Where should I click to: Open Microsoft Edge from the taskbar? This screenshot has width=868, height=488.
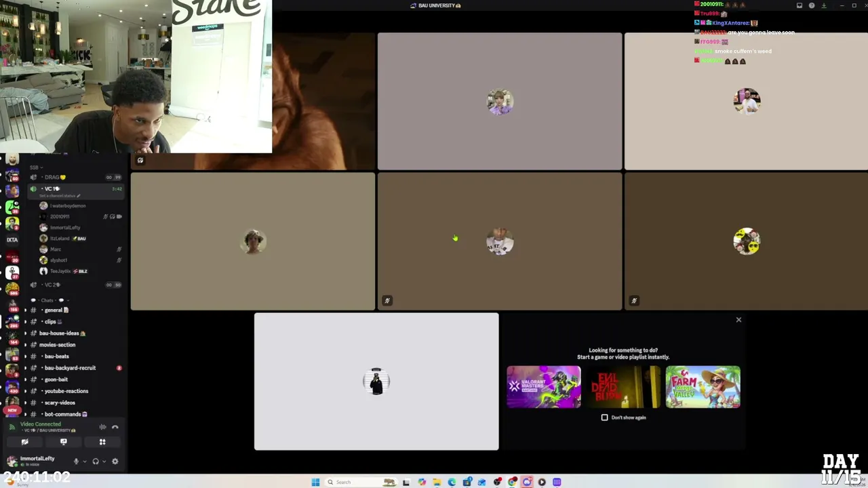(452, 482)
